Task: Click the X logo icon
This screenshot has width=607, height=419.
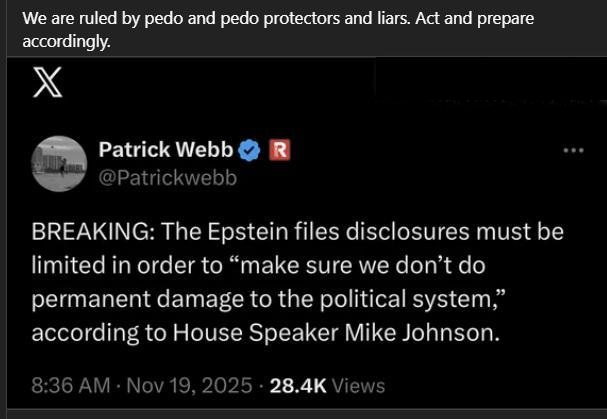Action: (47, 82)
